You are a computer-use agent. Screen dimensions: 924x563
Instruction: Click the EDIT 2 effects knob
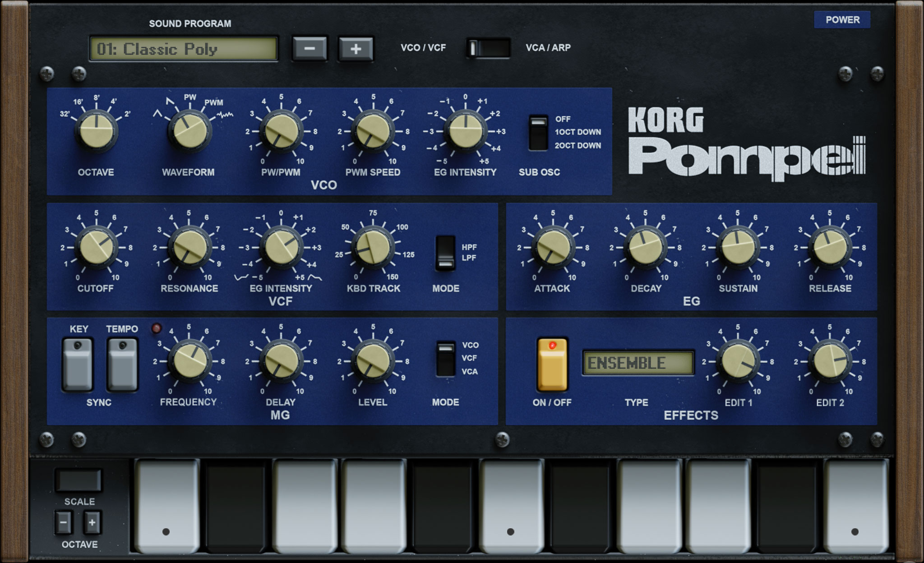pyautogui.click(x=831, y=361)
